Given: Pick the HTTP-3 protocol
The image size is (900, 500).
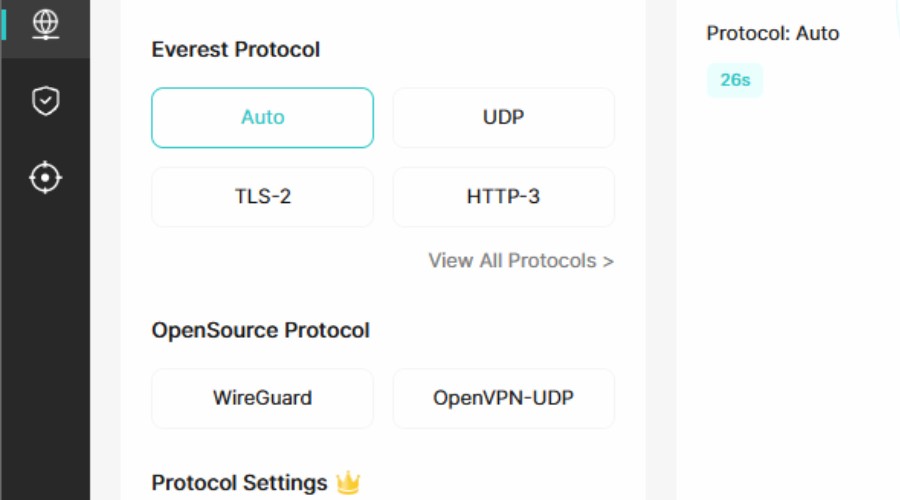Looking at the screenshot, I should 503,197.
